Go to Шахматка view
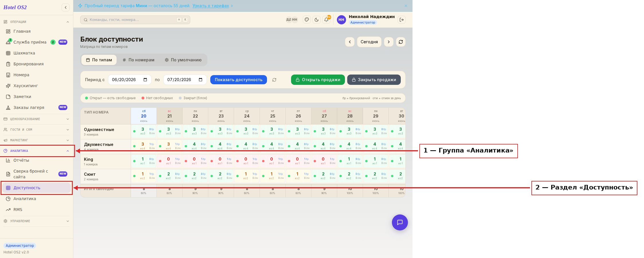 36,53
